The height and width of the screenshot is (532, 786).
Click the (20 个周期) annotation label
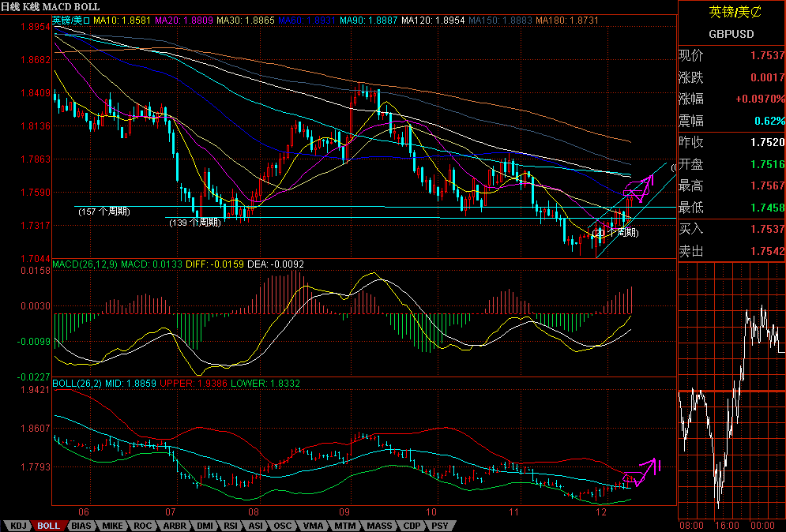pyautogui.click(x=615, y=232)
